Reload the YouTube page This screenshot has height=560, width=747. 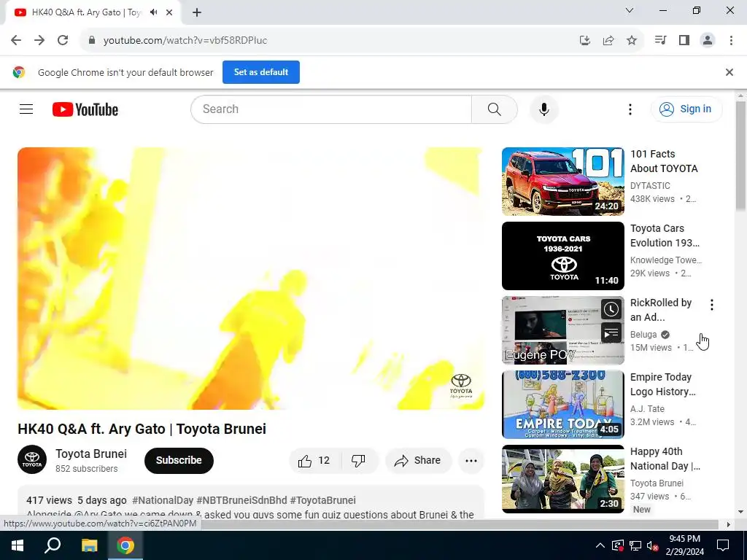[x=63, y=41]
